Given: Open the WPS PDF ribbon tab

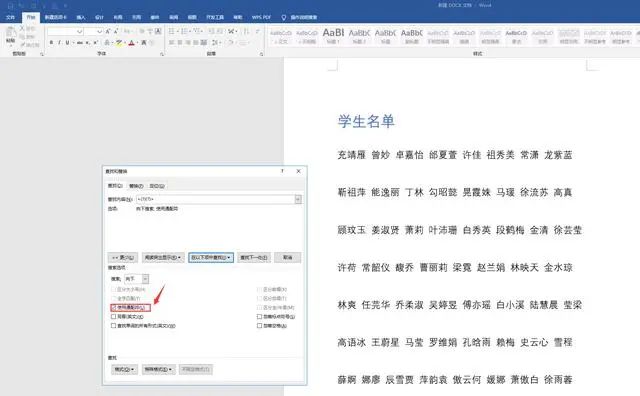Looking at the screenshot, I should (261, 17).
